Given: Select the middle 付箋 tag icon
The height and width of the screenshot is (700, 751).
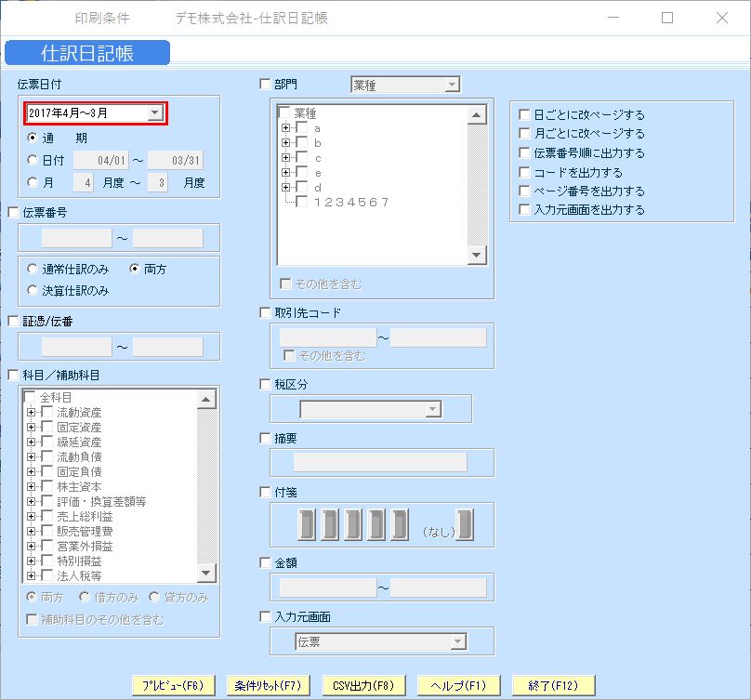Looking at the screenshot, I should (x=353, y=524).
